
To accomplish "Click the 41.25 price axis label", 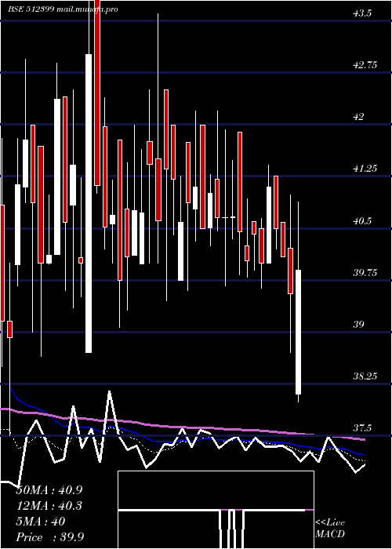I will click(x=365, y=169).
